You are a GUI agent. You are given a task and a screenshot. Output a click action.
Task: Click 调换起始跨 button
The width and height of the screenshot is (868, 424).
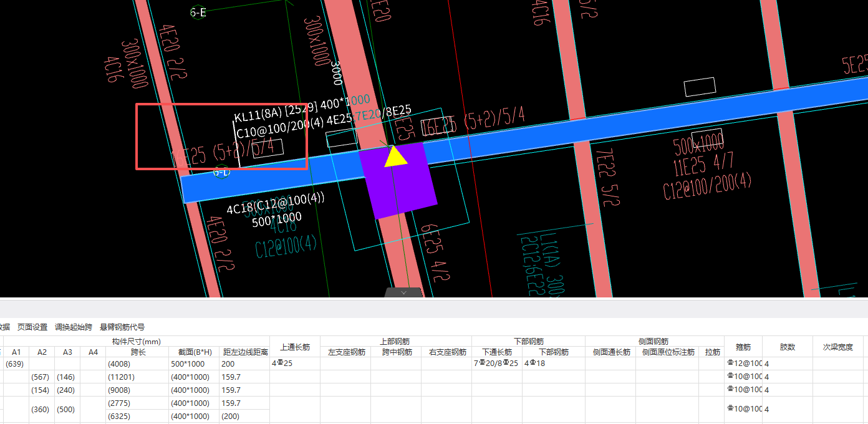tap(74, 327)
